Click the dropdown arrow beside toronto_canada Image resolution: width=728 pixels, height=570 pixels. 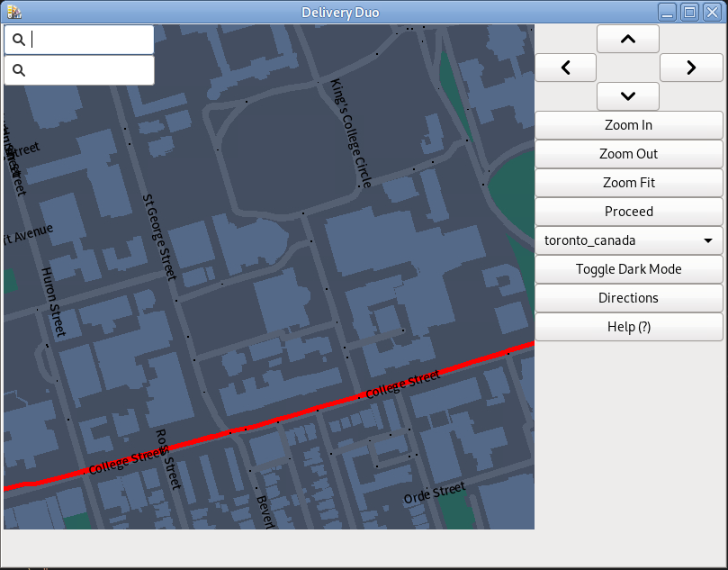coord(708,240)
